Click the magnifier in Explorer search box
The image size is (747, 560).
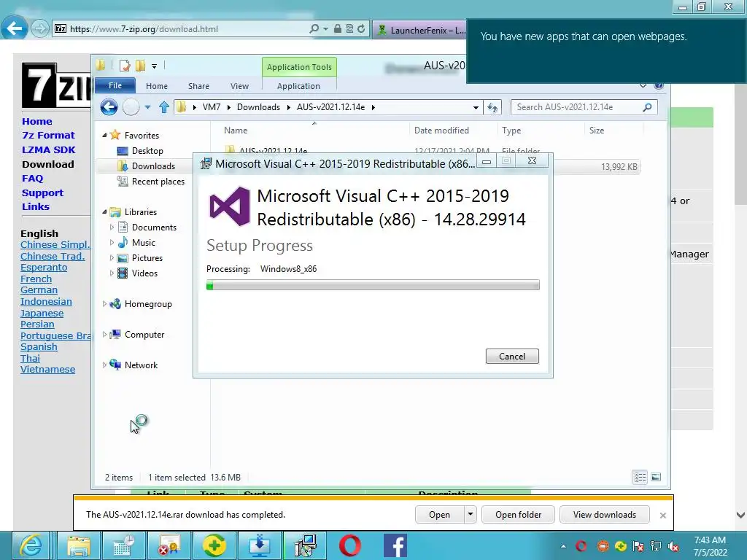(647, 107)
